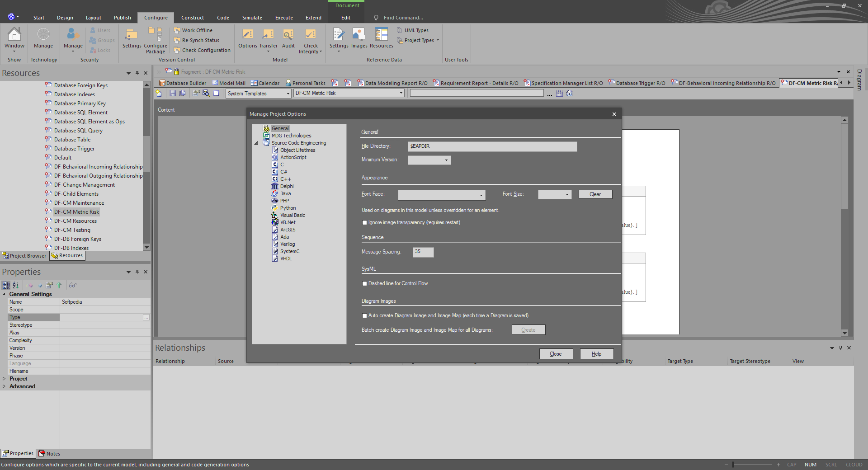Collapse Source Code Engineering tree node
The width and height of the screenshot is (868, 470).
pos(256,143)
